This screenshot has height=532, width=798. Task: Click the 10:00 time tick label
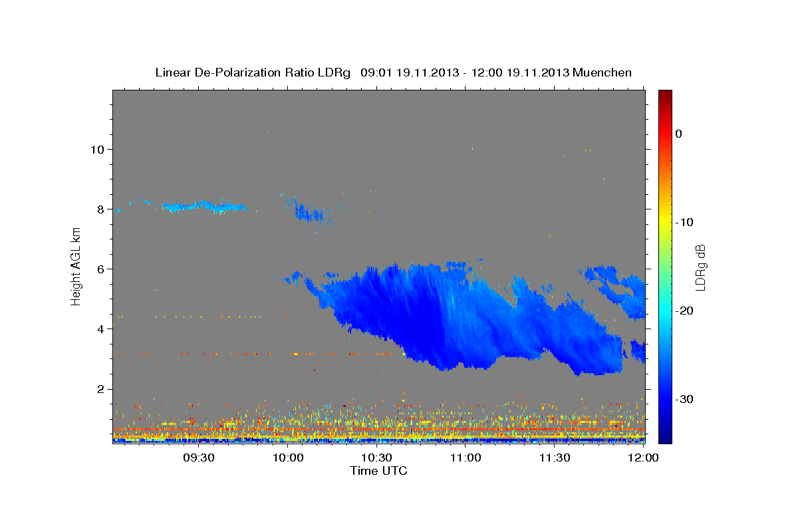pyautogui.click(x=289, y=458)
